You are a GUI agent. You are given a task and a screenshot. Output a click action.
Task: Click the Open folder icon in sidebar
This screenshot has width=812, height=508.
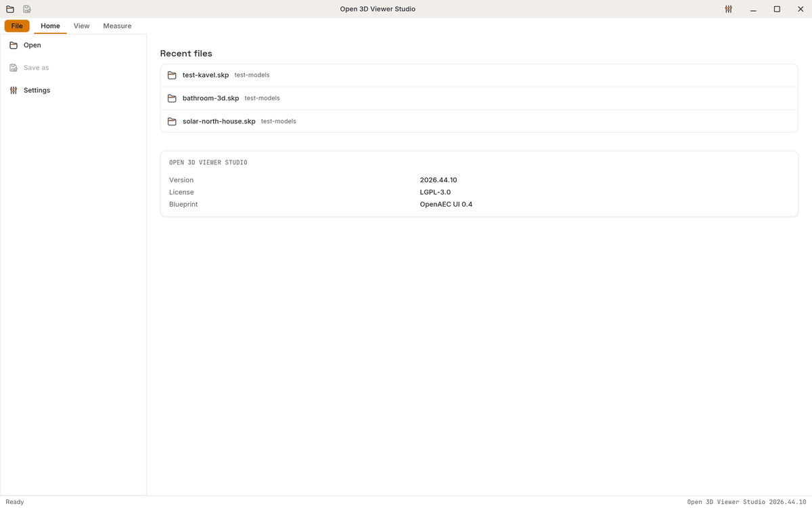pos(14,45)
